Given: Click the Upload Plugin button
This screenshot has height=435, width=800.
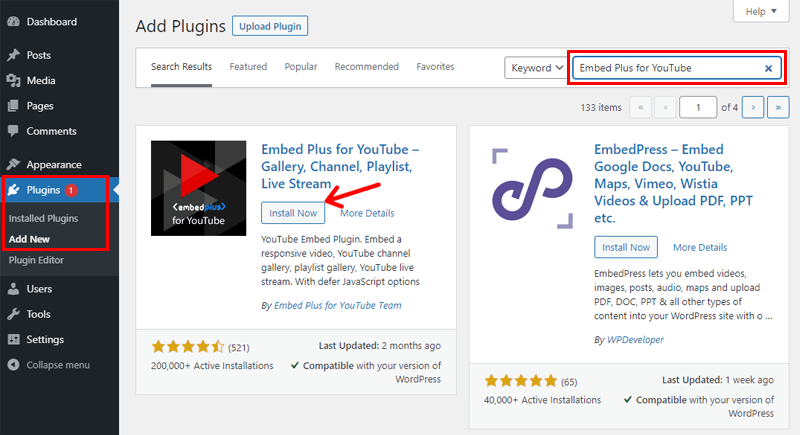Looking at the screenshot, I should click(x=270, y=26).
